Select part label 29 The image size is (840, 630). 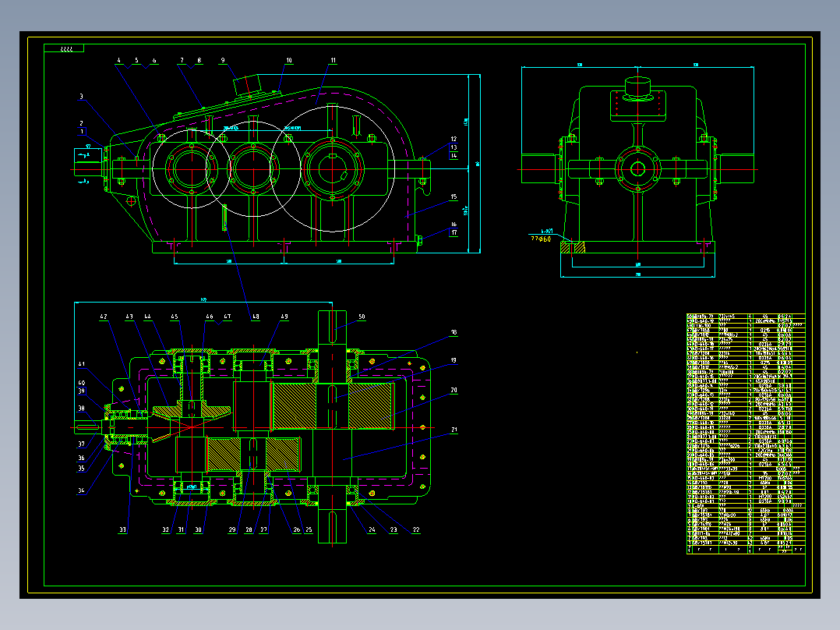(x=232, y=529)
